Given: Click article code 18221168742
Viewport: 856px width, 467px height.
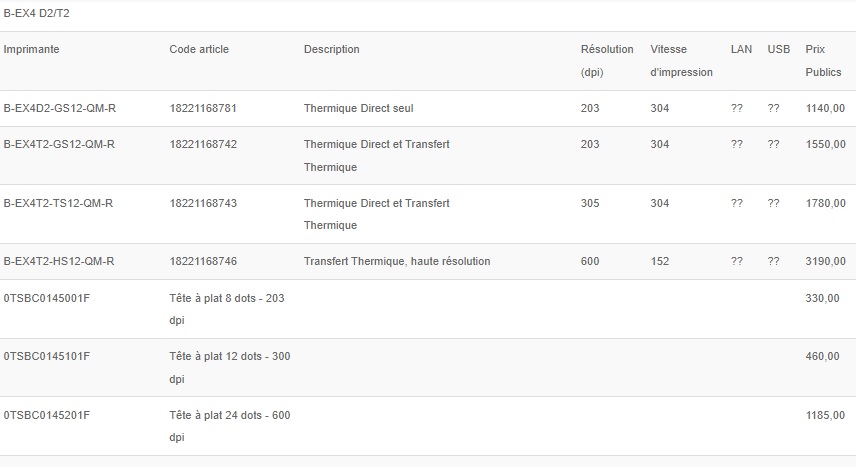Looking at the screenshot, I should (x=203, y=144).
